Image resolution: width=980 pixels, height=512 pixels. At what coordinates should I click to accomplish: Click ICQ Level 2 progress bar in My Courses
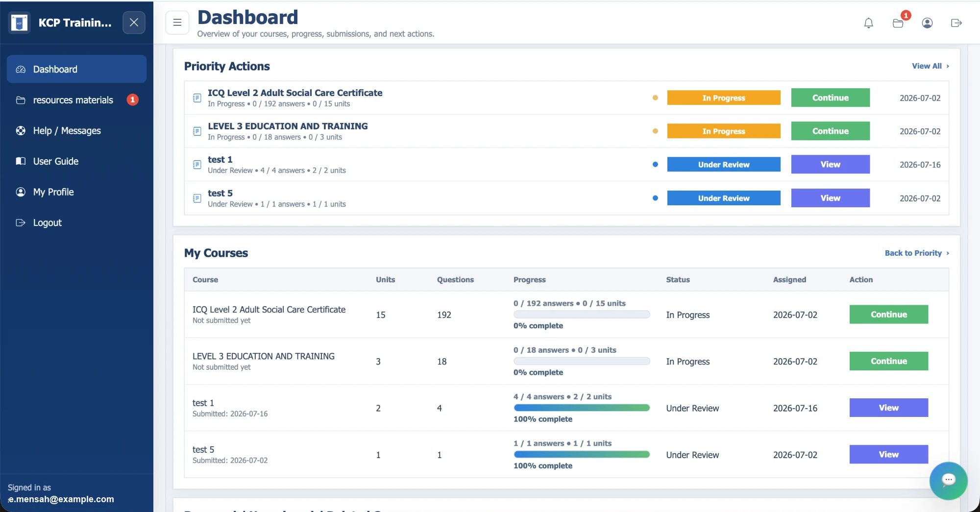[582, 315]
